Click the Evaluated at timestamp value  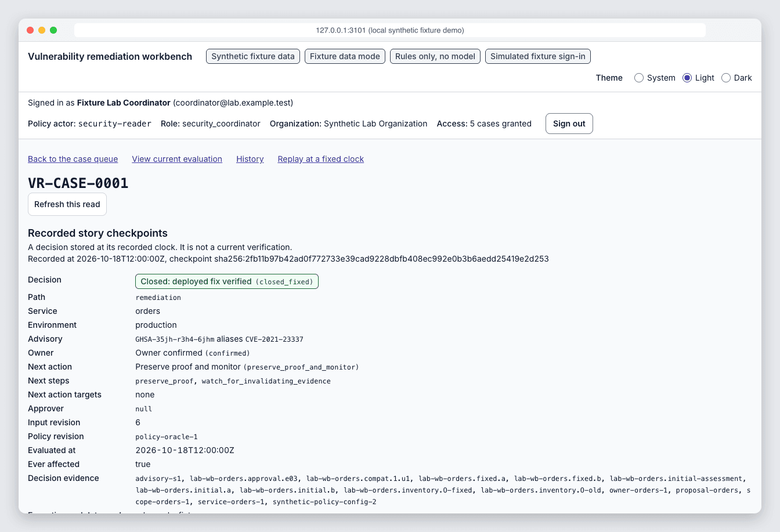click(185, 450)
